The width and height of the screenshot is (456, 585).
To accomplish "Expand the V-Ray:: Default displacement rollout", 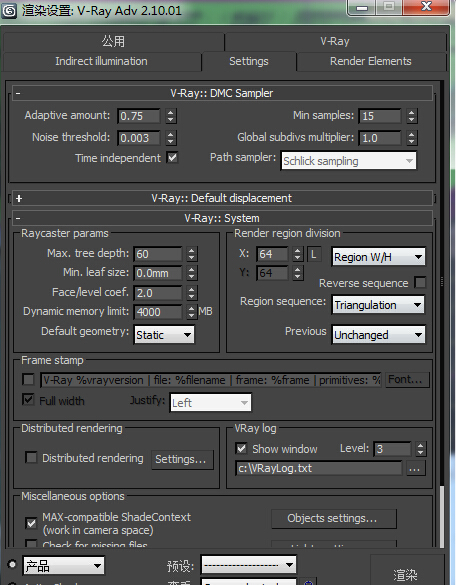I will point(222,198).
